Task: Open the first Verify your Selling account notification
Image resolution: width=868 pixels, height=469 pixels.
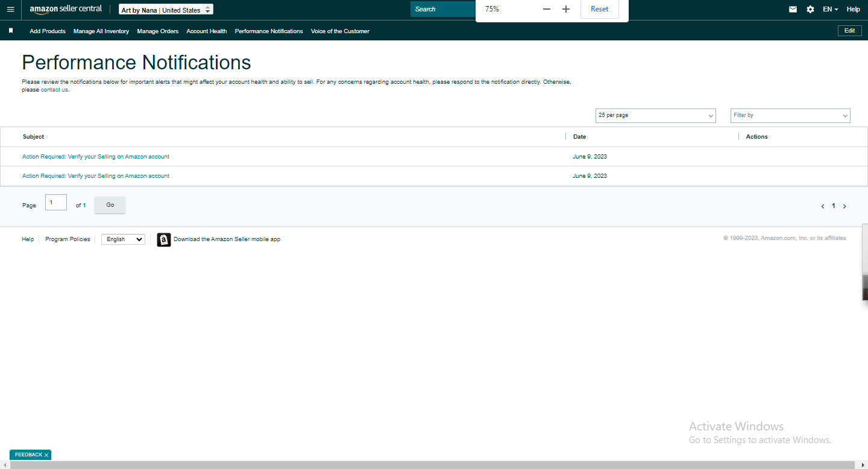Action: (x=96, y=157)
